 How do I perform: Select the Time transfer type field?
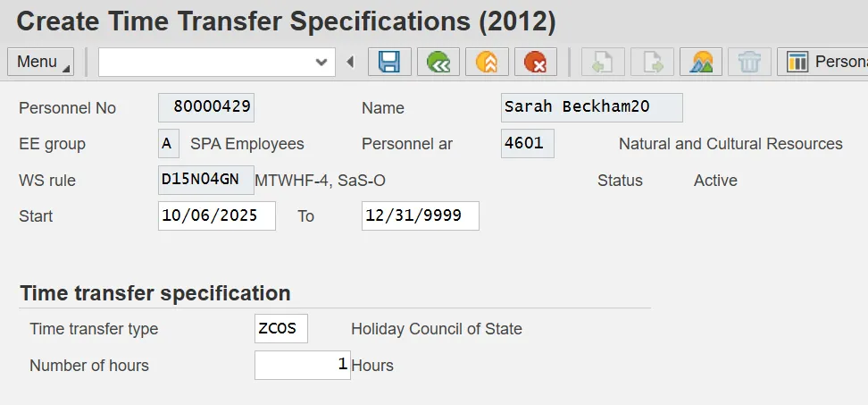280,328
